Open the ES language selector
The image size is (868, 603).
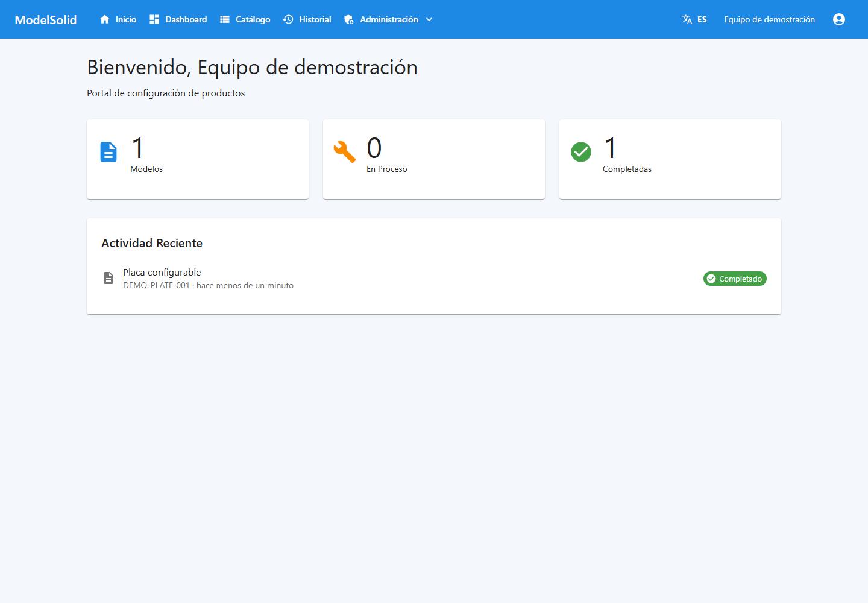coord(694,19)
